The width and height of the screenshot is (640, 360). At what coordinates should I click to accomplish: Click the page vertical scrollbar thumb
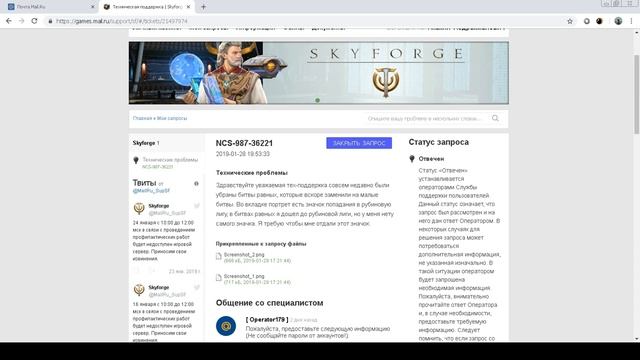(x=636, y=94)
